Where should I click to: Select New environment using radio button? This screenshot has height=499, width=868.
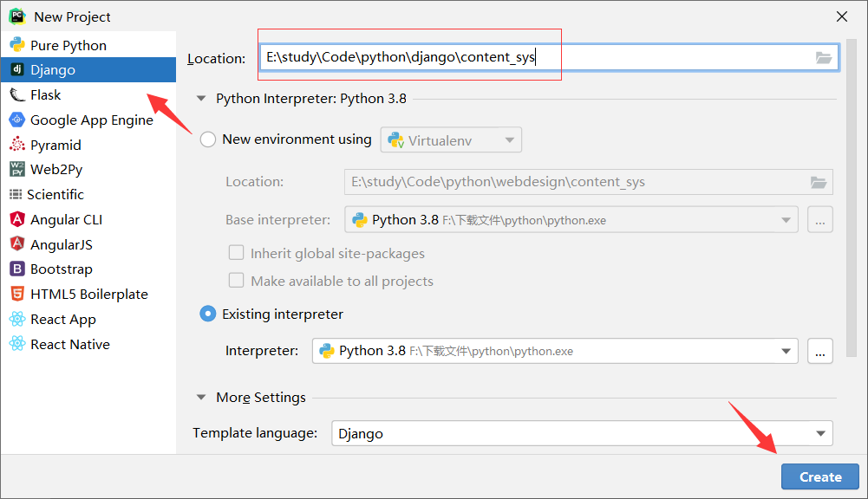208,139
